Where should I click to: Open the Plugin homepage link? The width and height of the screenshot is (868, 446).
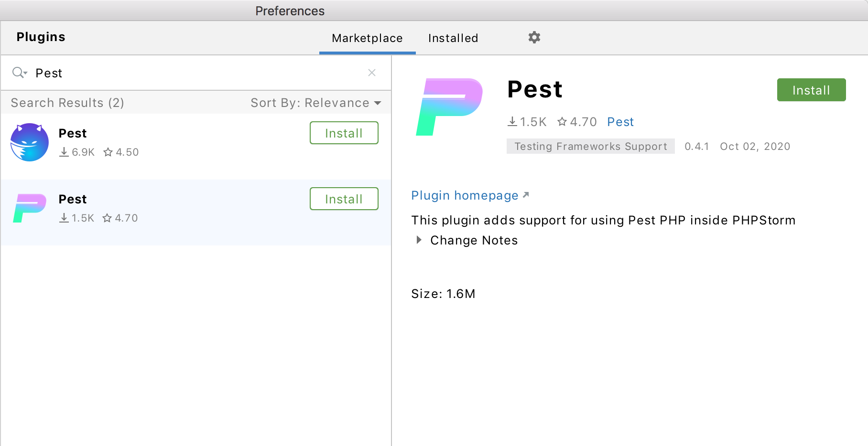(465, 195)
